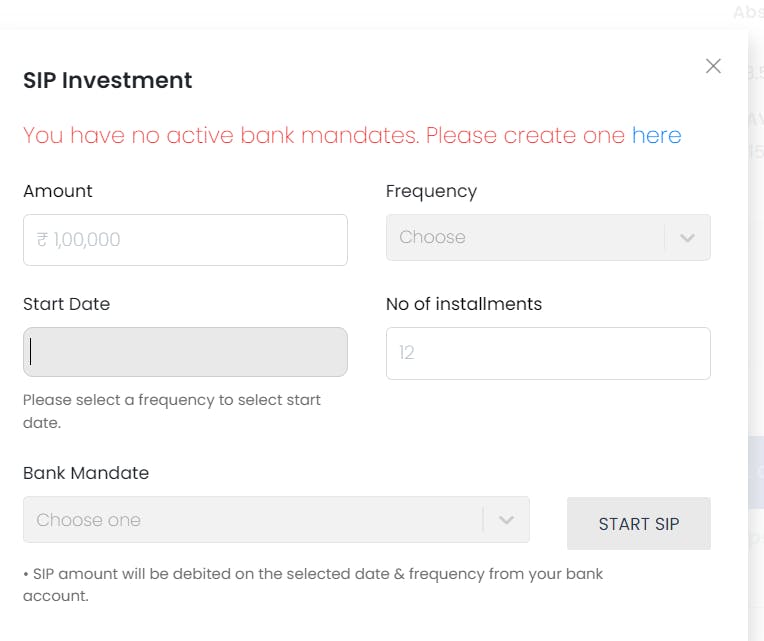Open the 'here' link to create mandate
This screenshot has width=764, height=641.
point(656,135)
